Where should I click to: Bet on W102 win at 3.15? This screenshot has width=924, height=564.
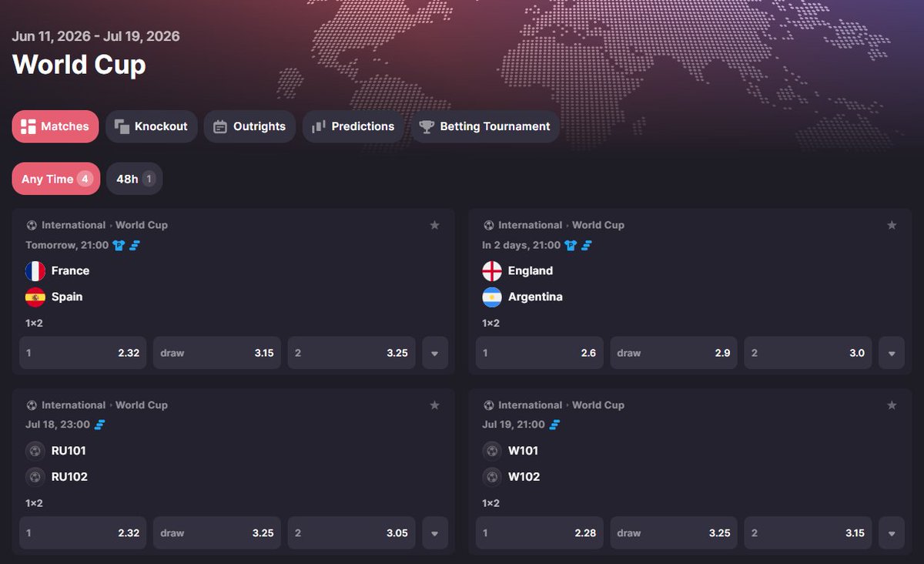(x=808, y=533)
